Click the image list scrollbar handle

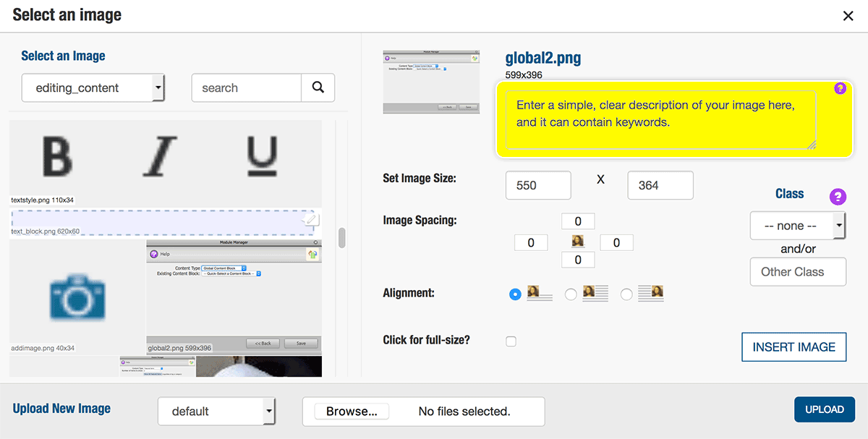point(342,238)
